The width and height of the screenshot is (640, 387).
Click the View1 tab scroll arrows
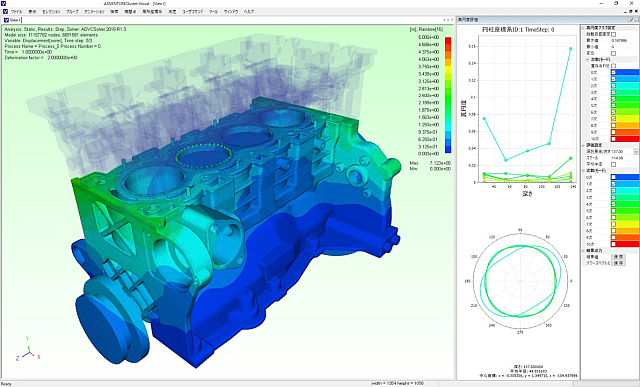448,20
